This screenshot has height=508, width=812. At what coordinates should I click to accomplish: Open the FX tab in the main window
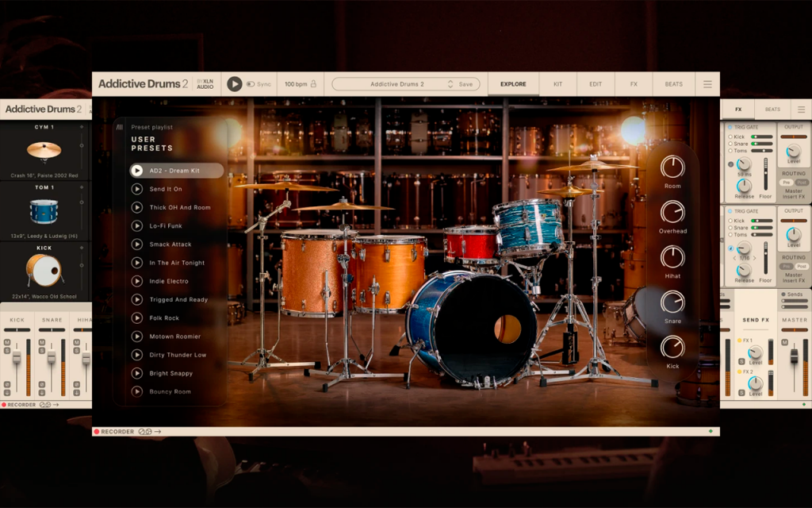point(634,84)
